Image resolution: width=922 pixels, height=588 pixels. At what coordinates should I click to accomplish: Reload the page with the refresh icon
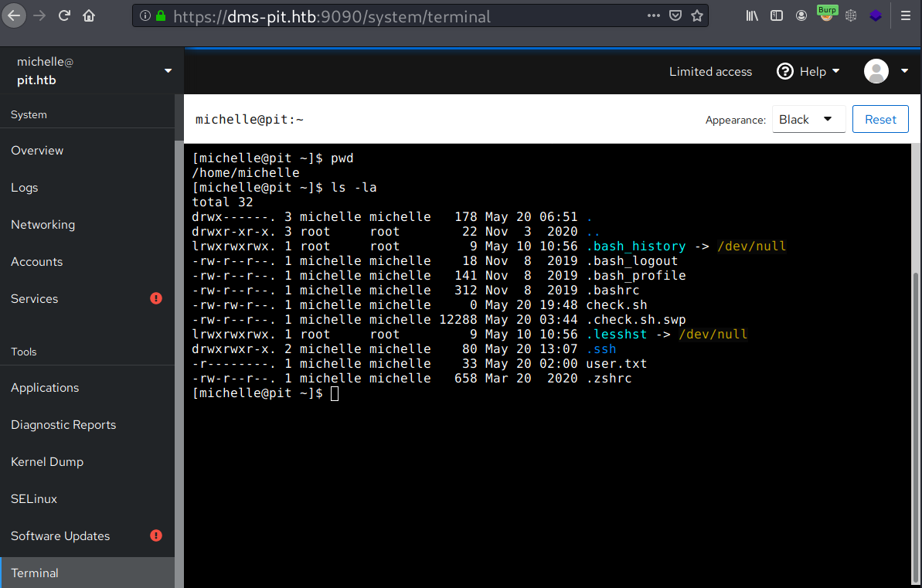(x=65, y=15)
